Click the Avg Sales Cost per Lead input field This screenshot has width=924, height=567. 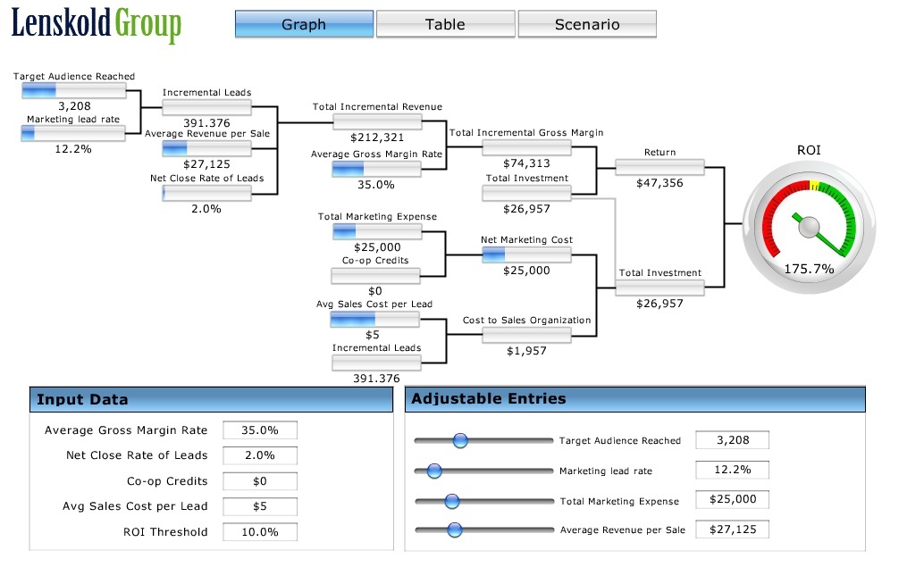pyautogui.click(x=260, y=506)
